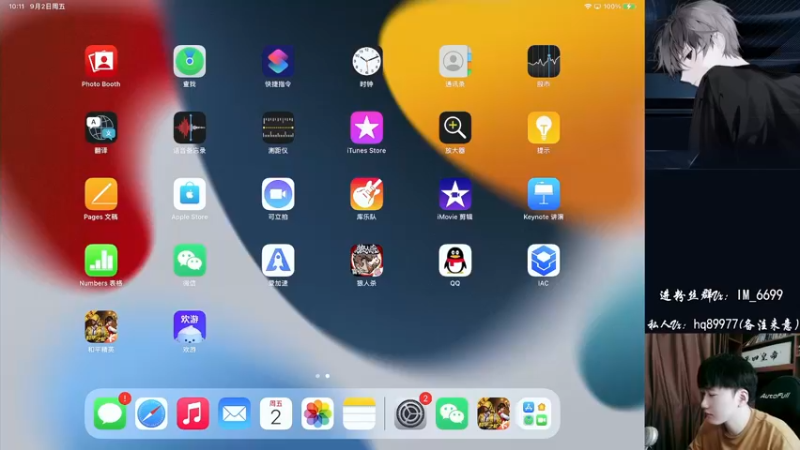Launch the Shortcuts app

coord(278,61)
